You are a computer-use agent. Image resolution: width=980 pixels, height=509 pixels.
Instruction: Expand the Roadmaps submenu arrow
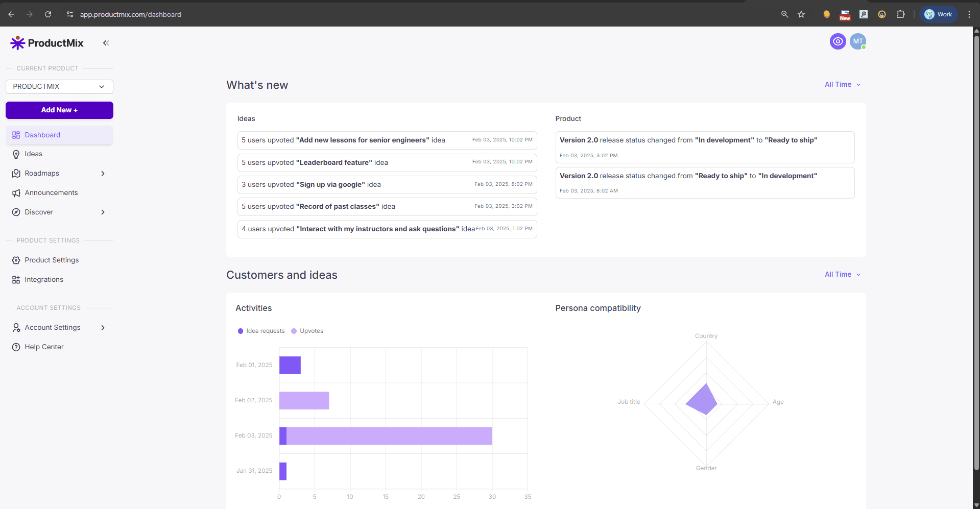[103, 174]
